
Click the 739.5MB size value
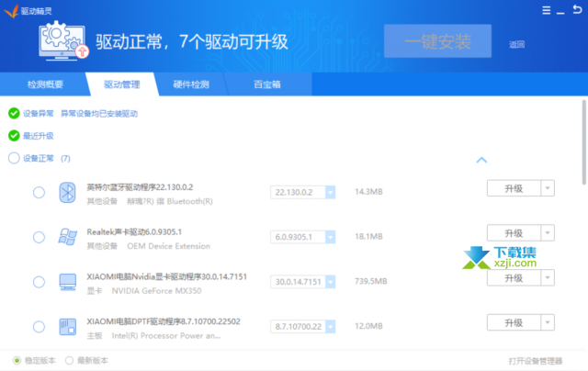(371, 281)
